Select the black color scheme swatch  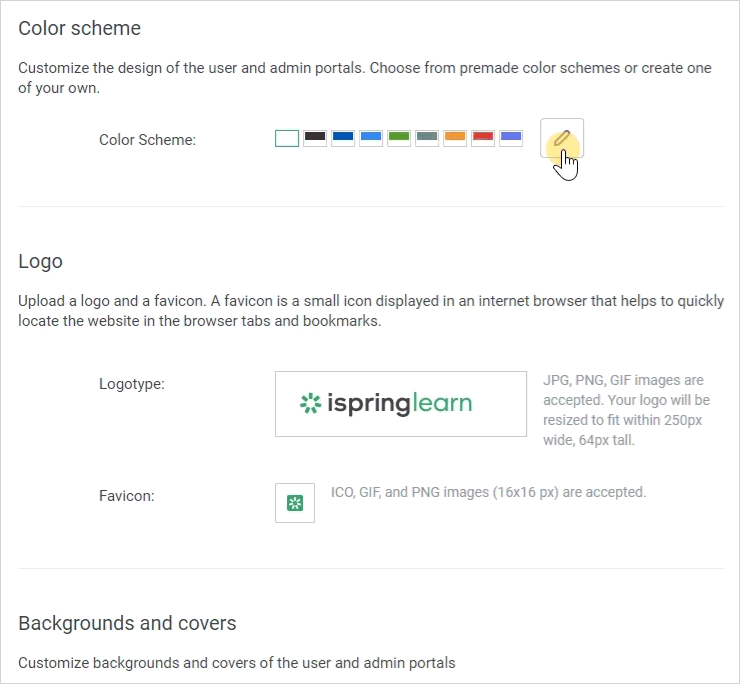(315, 138)
